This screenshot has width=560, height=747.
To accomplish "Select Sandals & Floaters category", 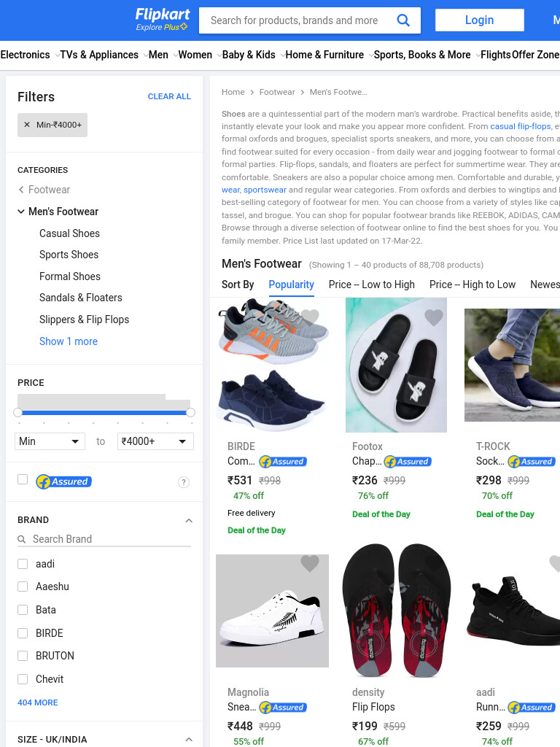I will tap(80, 298).
